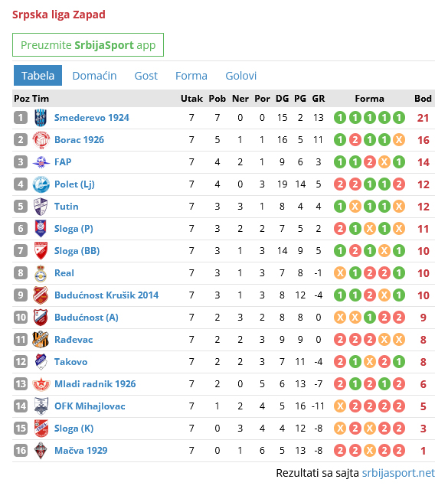The image size is (448, 489).
Task: Open Budućnost Krušik 2014 team link
Action: click(106, 295)
